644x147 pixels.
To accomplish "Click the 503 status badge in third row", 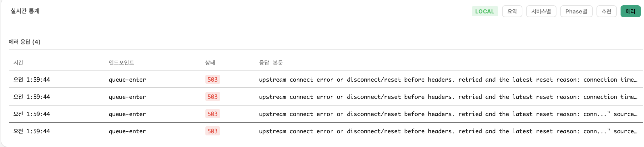I will point(213,114).
